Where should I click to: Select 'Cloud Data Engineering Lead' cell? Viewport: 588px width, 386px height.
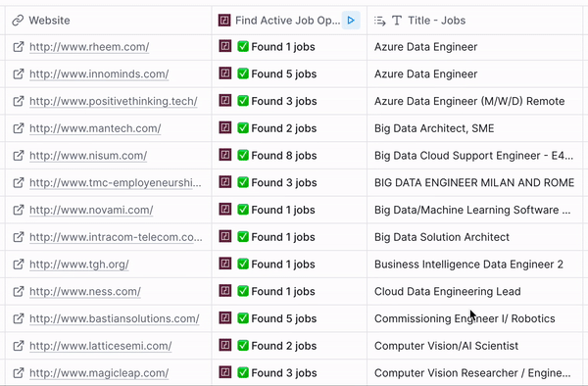pos(474,291)
